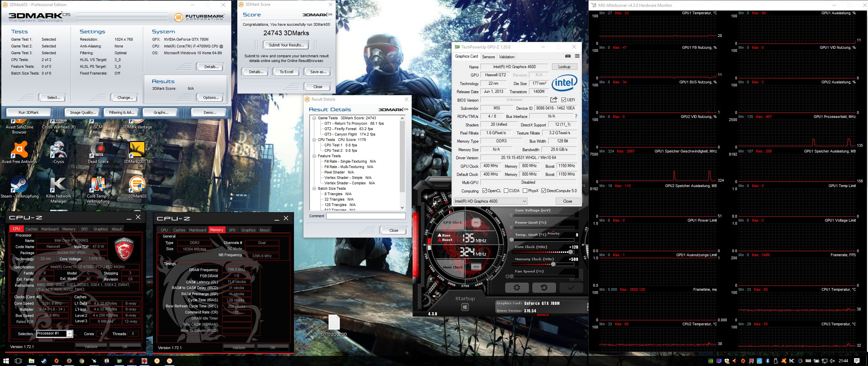
Task: Open GPU selection dropdown in GPU-Z
Action: click(x=490, y=201)
